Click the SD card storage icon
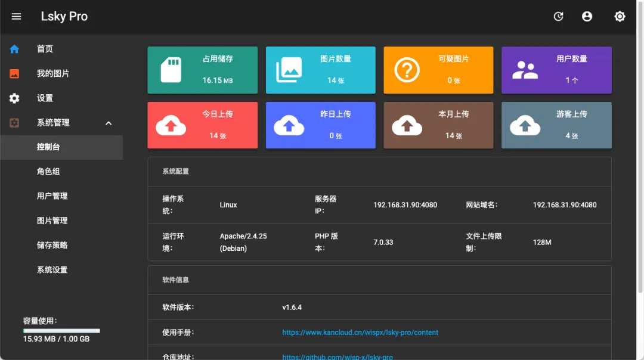Image resolution: width=644 pixels, height=360 pixels. pos(171,70)
